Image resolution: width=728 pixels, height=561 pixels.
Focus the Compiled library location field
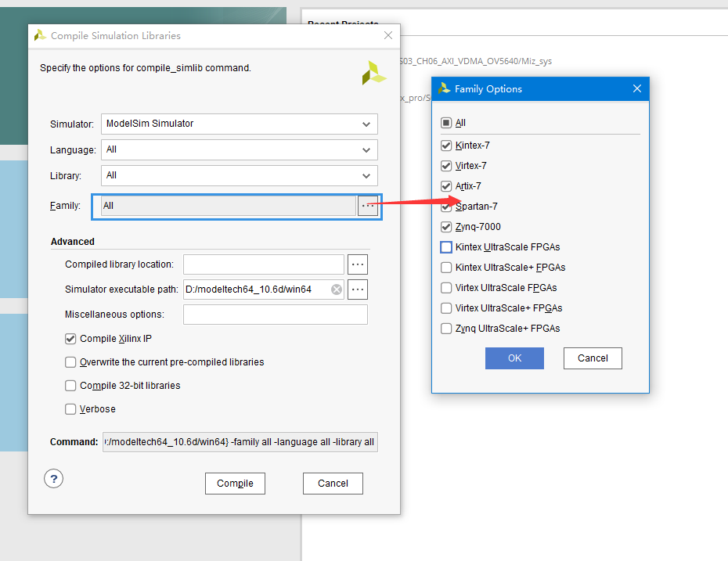point(264,264)
